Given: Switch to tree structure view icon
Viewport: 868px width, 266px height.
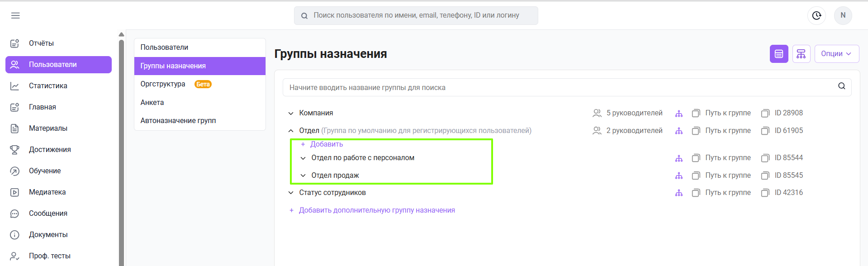Looking at the screenshot, I should 801,54.
